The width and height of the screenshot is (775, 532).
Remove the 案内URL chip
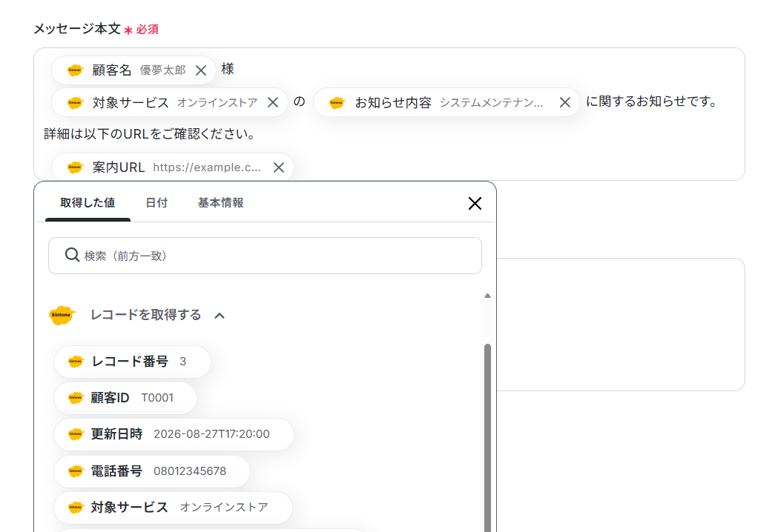pos(279,167)
